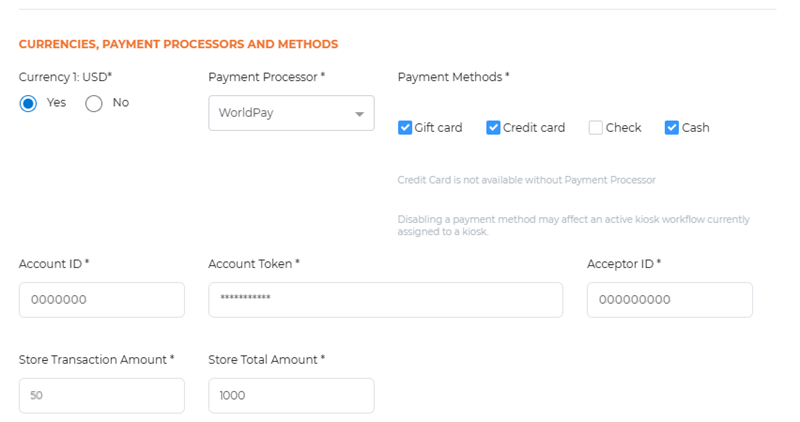800x422 pixels.
Task: Uncheck the Gift card checkbox
Action: [x=405, y=128]
